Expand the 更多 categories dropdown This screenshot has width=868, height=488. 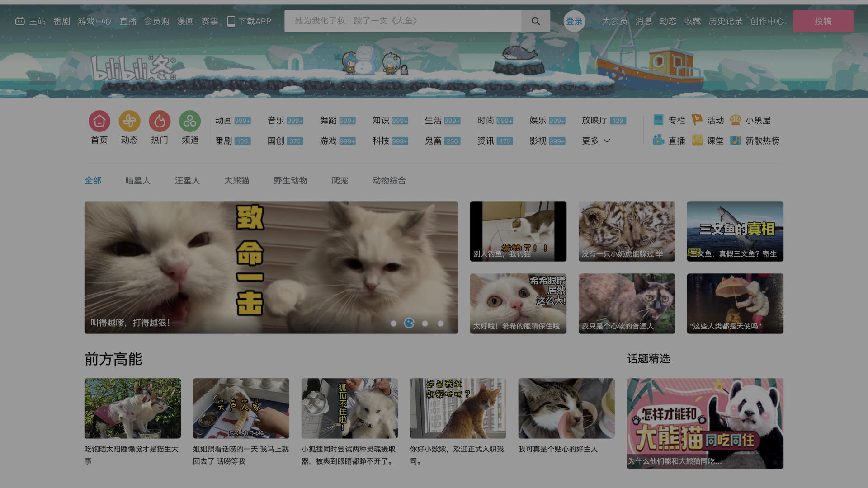(596, 141)
